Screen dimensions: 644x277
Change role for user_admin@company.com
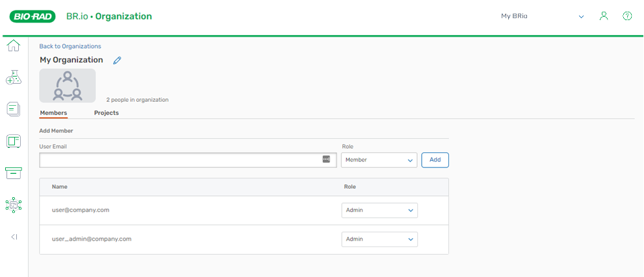point(379,239)
